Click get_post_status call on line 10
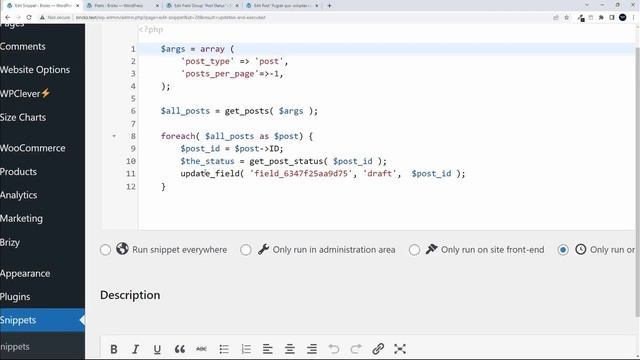The width and height of the screenshot is (640, 360). [x=318, y=161]
